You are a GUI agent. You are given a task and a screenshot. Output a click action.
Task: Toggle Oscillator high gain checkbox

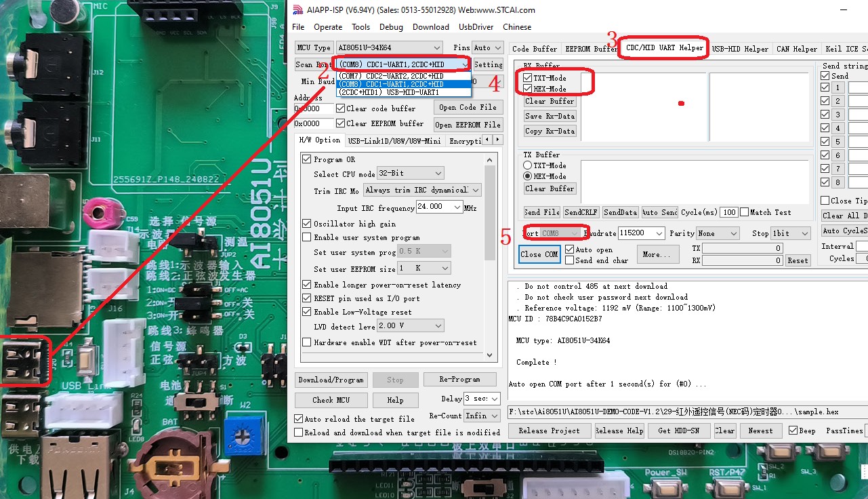pos(307,224)
